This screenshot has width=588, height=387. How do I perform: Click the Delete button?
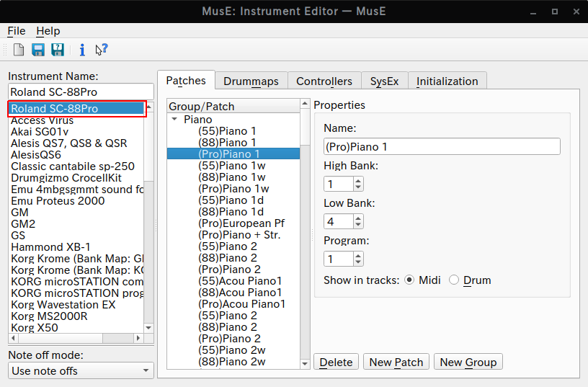pos(336,362)
